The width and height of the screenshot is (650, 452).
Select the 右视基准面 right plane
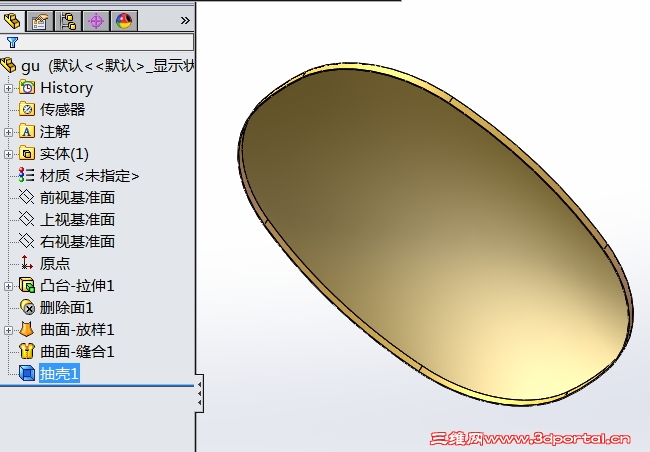tap(78, 242)
